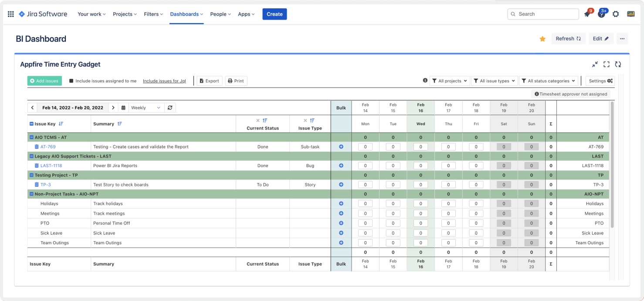Delete the TP-3 row with trash icon
Screen dimensions: 644x301
(x=37, y=185)
